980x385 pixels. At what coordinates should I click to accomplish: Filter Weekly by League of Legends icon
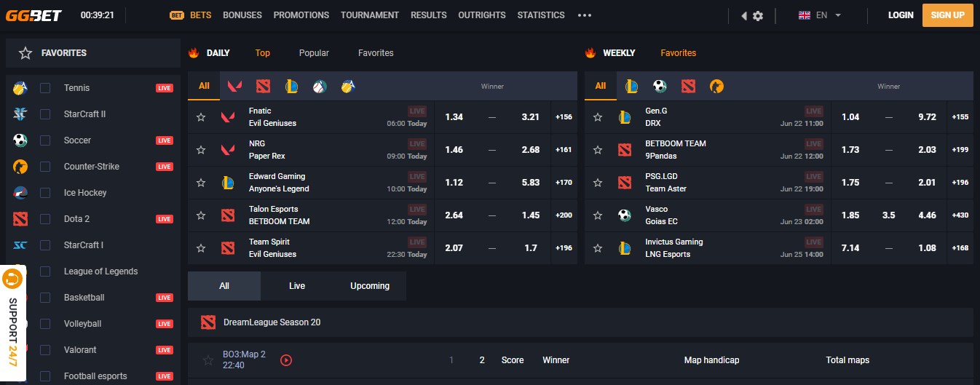(631, 87)
